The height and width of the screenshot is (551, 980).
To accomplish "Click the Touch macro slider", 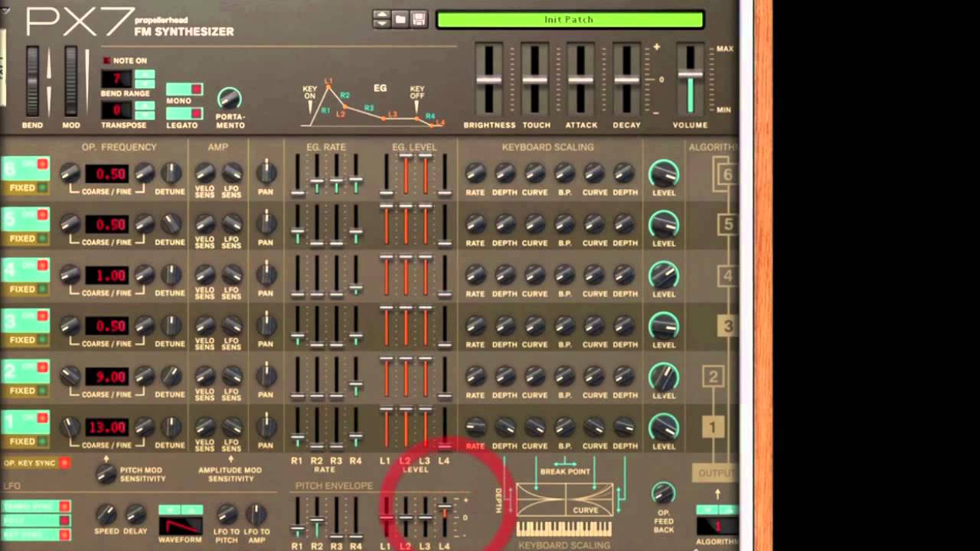I will [x=534, y=80].
